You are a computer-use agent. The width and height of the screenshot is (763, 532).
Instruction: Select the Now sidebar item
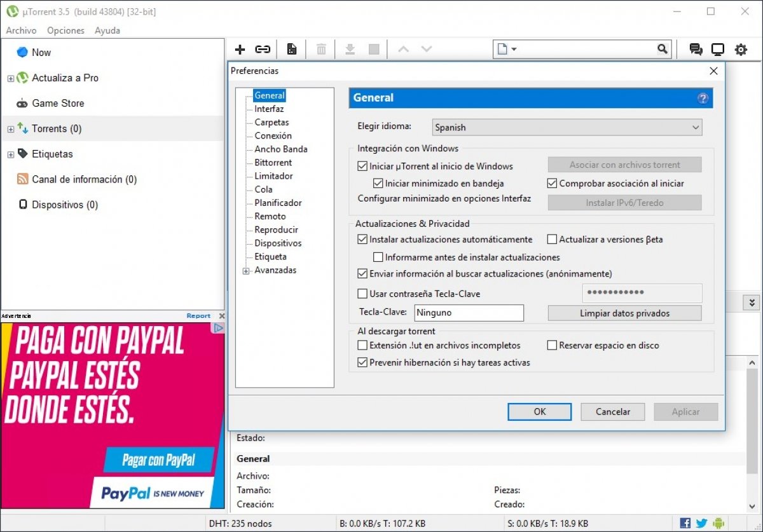click(x=41, y=52)
